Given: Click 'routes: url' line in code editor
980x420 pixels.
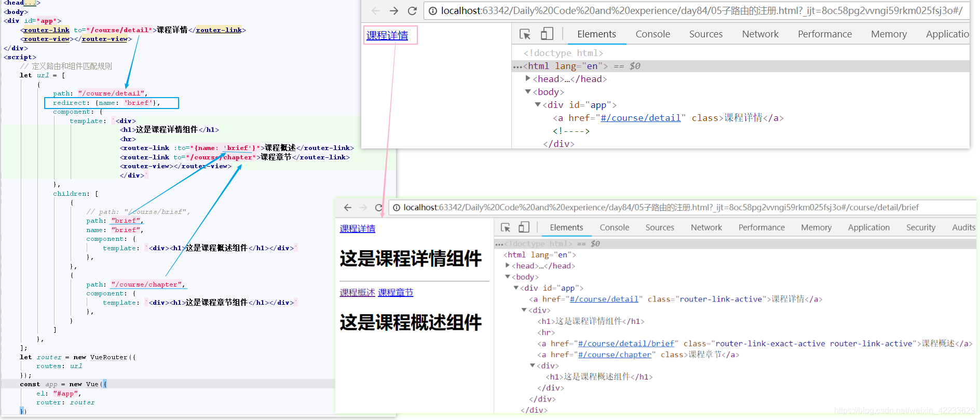Looking at the screenshot, I should pos(59,366).
